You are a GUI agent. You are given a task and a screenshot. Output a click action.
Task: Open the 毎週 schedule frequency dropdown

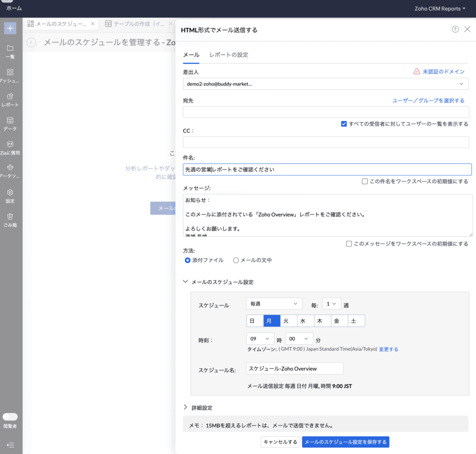coord(274,304)
